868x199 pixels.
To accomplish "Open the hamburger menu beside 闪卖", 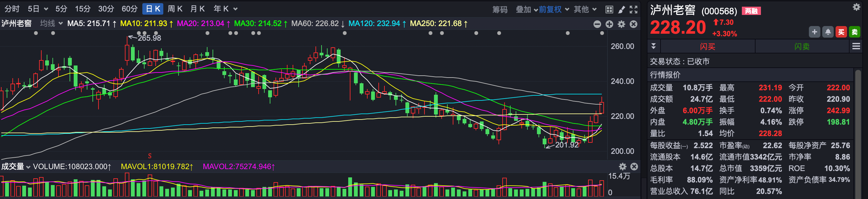I will tap(856, 46).
